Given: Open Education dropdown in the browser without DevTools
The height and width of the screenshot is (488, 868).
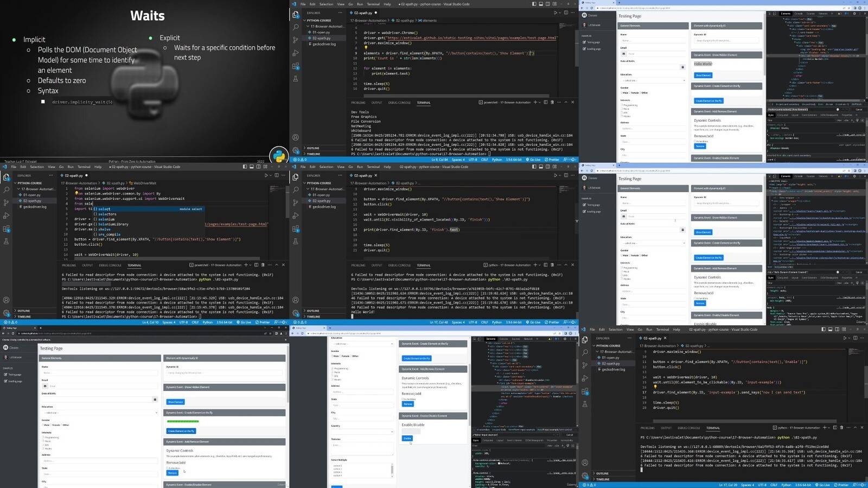Looking at the screenshot, I should [x=100, y=413].
